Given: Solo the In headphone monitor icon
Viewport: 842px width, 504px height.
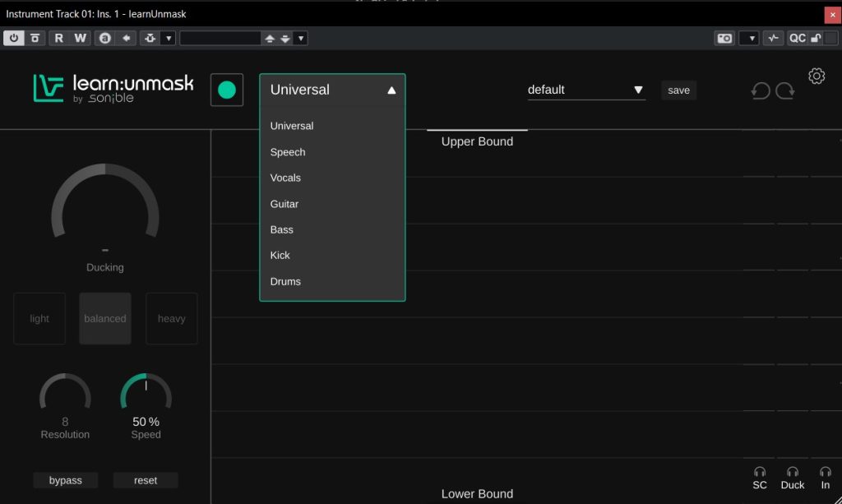Looking at the screenshot, I should (826, 472).
